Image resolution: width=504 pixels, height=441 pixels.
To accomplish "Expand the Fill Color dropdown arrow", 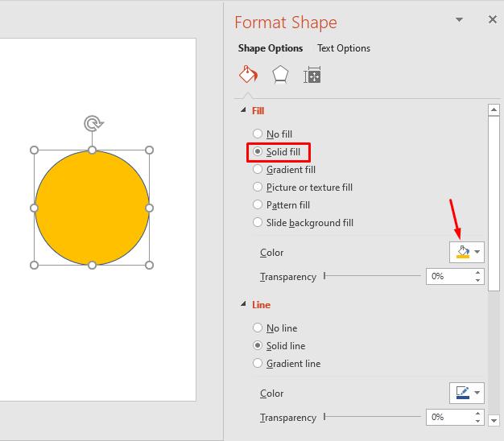I will pos(477,252).
